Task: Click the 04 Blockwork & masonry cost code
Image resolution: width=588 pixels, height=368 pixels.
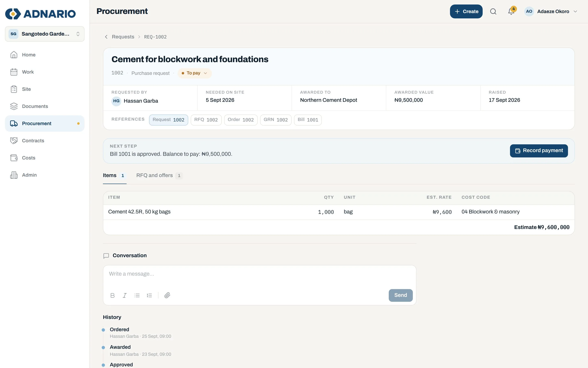Action: (x=490, y=212)
